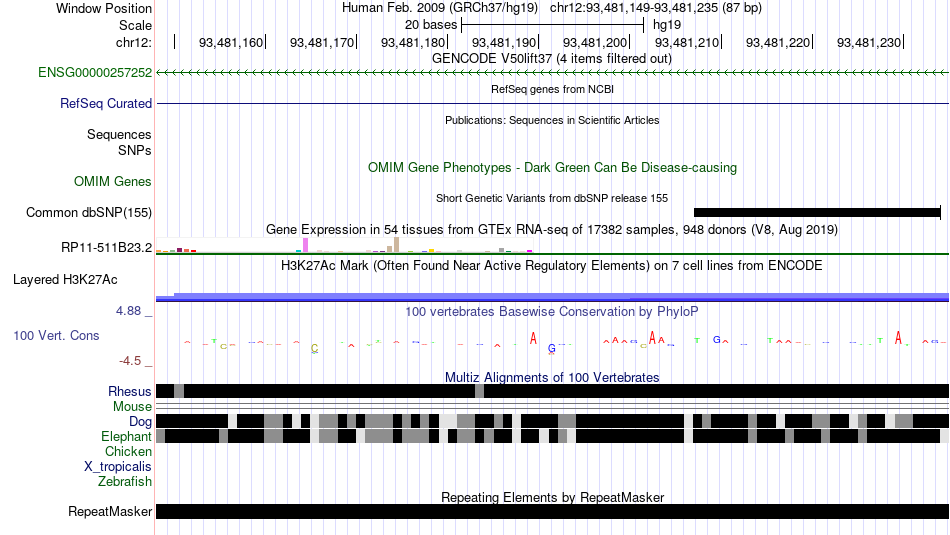Click the 93,481,210 ruler position
950x535 pixels.
click(687, 42)
